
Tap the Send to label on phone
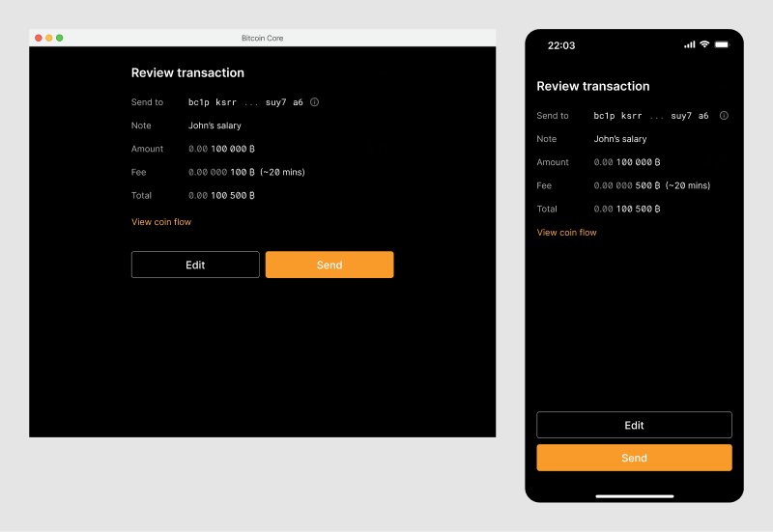point(553,116)
